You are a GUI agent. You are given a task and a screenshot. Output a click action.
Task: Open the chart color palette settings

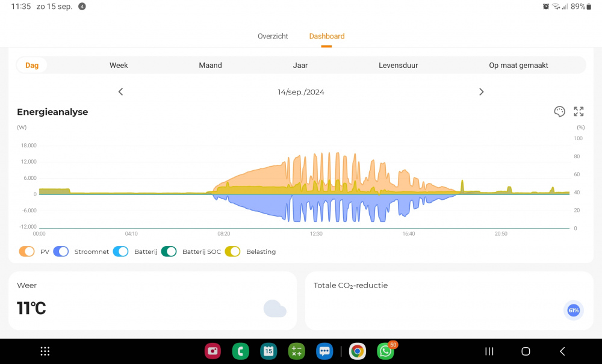(559, 111)
